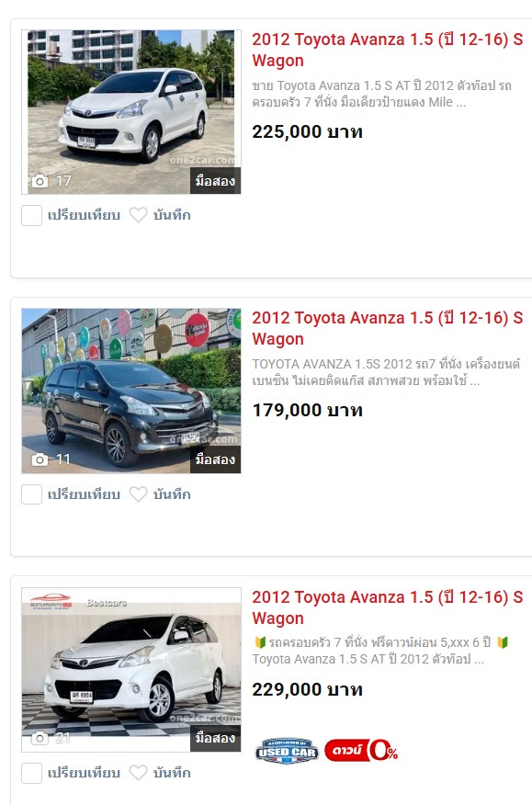Click the Used Car association badge
Viewport: 532px width, 805px height.
[287, 751]
